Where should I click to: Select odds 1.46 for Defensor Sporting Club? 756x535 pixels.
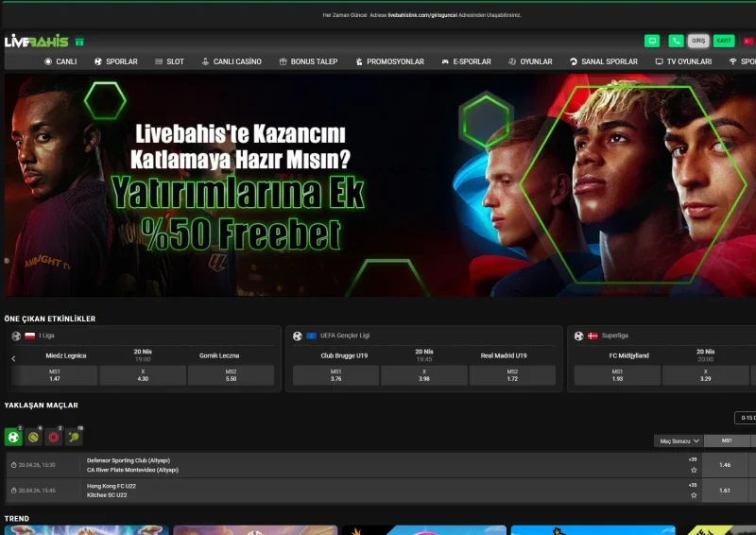[725, 465]
